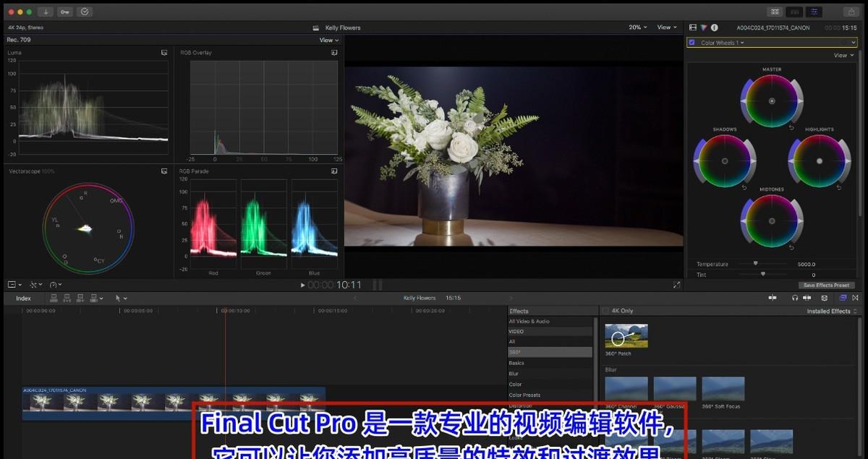Toggle skimming icon in timeline toolbar
868x459 pixels.
[x=773, y=298]
